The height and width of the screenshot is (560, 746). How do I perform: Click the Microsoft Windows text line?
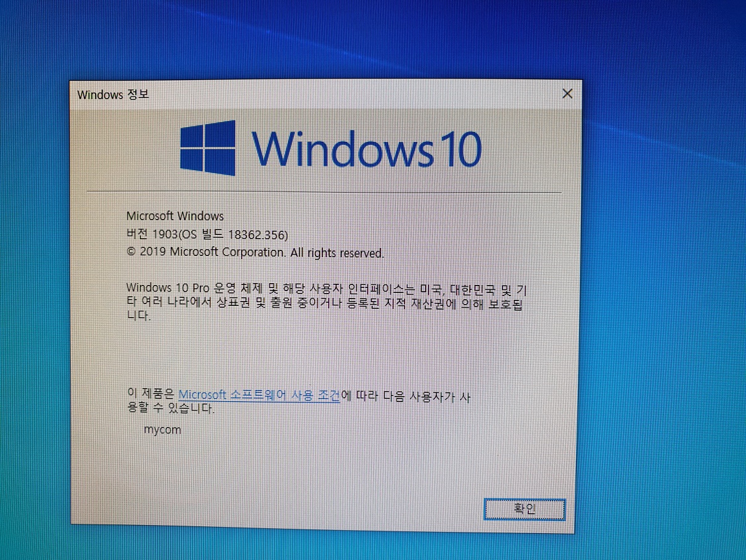tap(175, 216)
